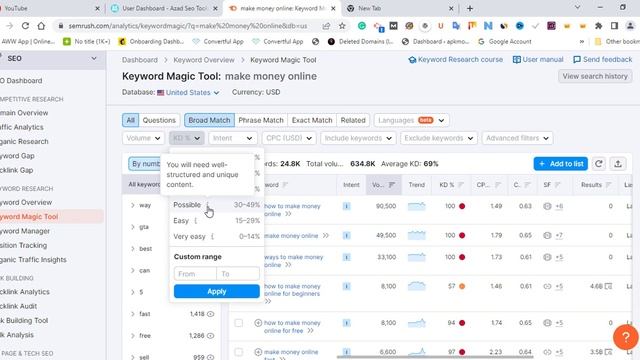The height and width of the screenshot is (360, 640).
Task: Show the fast group eye icon
Action: pos(211,314)
